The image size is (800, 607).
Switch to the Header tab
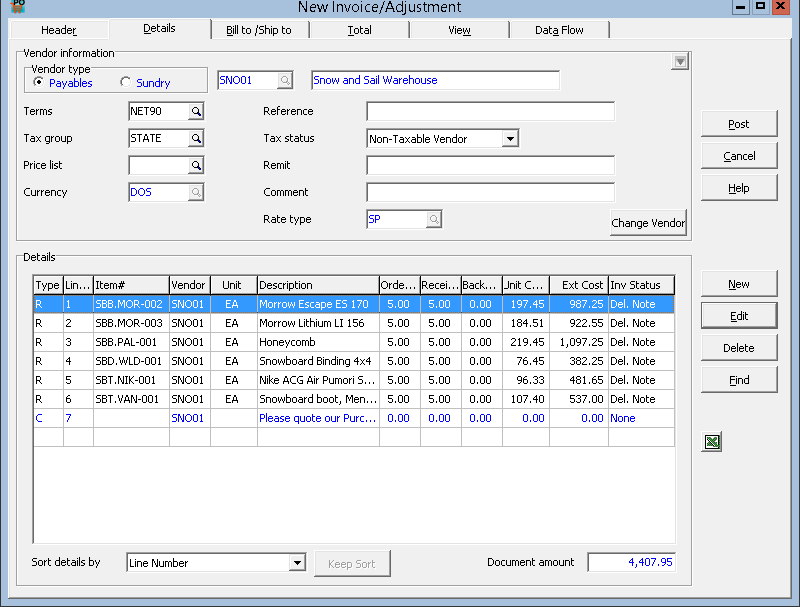pyautogui.click(x=59, y=30)
